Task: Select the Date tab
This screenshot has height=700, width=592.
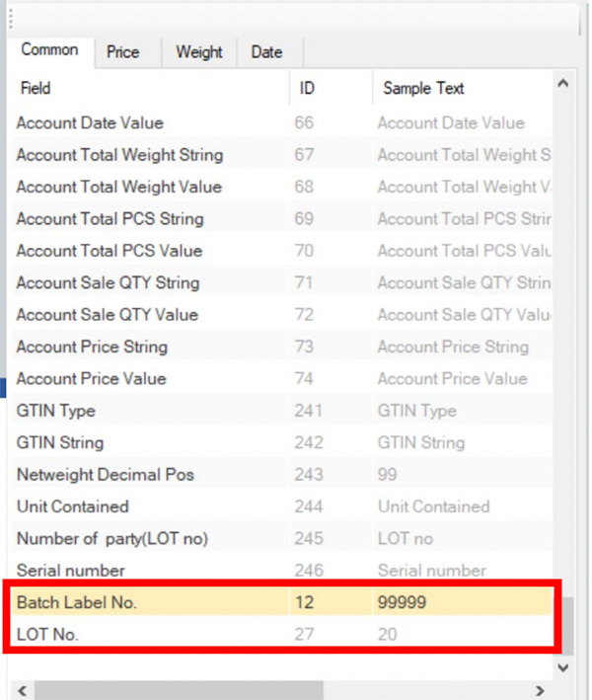Action: (266, 52)
